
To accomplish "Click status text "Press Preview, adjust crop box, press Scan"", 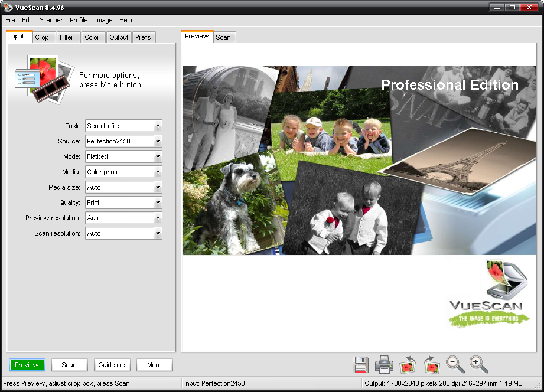I will 66,383.
